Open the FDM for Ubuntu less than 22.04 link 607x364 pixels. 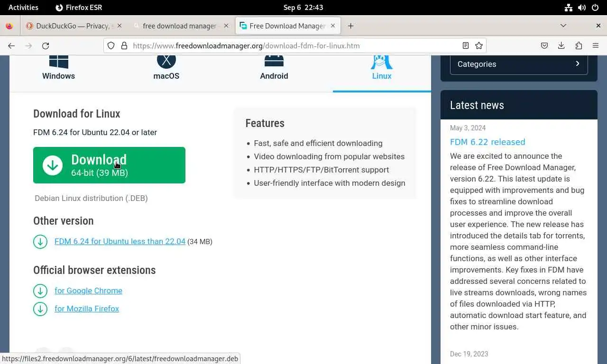pos(120,241)
